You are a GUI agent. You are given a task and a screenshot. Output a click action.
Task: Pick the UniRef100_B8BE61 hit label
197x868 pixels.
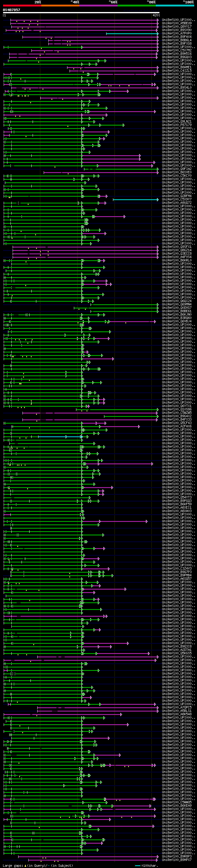[176, 311]
